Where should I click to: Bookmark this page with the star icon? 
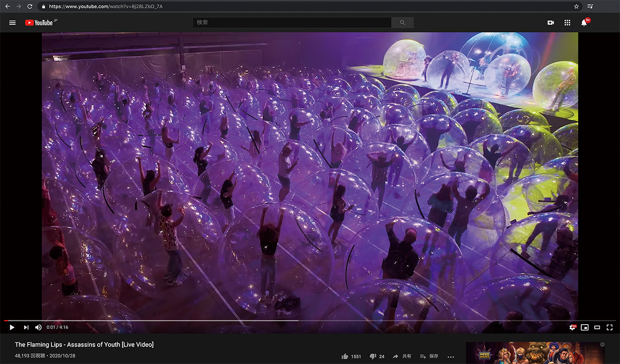pos(576,6)
